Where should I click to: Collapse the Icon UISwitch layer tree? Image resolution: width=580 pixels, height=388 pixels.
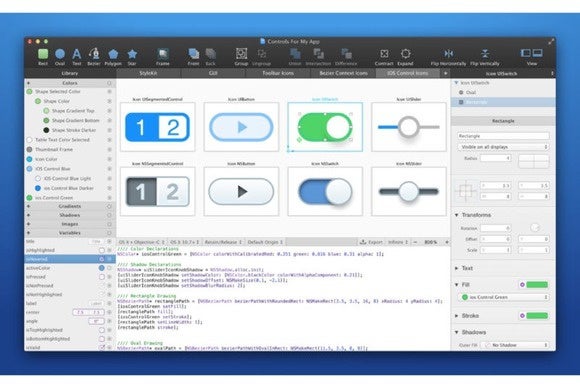(x=456, y=82)
